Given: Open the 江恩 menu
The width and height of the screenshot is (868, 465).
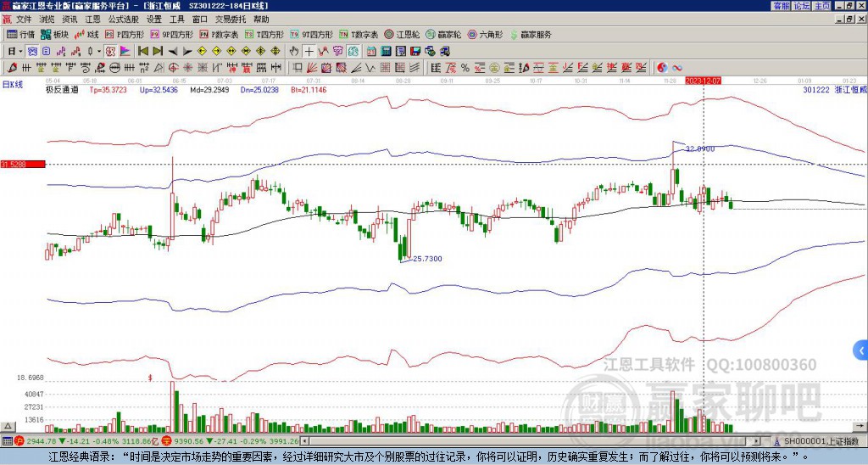Looking at the screenshot, I should click(x=92, y=20).
